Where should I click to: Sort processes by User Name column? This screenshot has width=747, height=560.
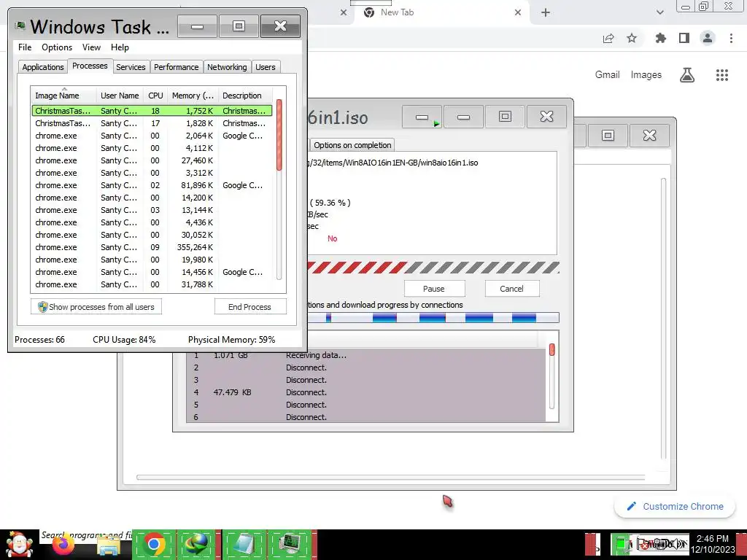[x=120, y=96]
